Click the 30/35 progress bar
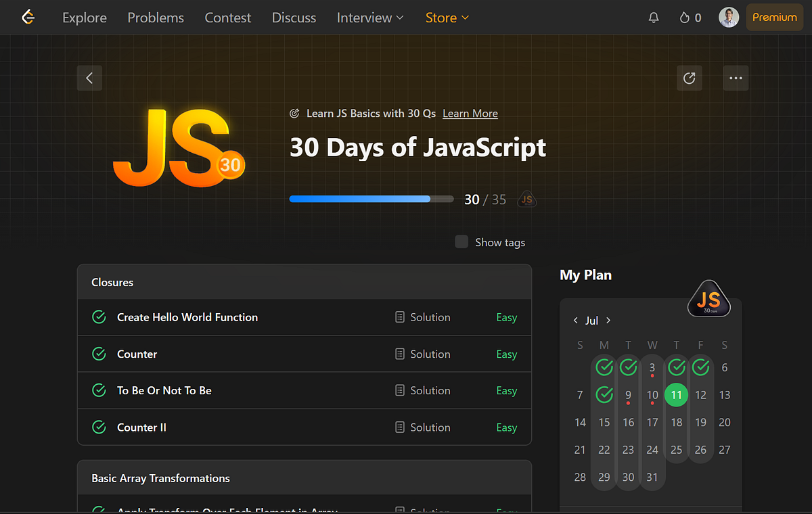 [371, 199]
